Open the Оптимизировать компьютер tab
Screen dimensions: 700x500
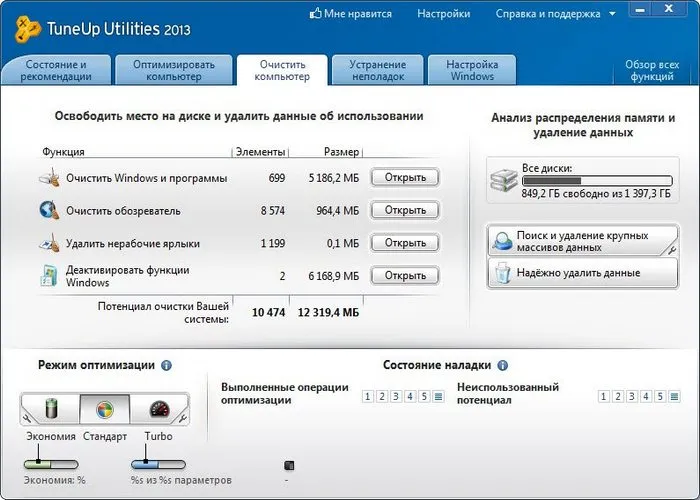click(174, 70)
